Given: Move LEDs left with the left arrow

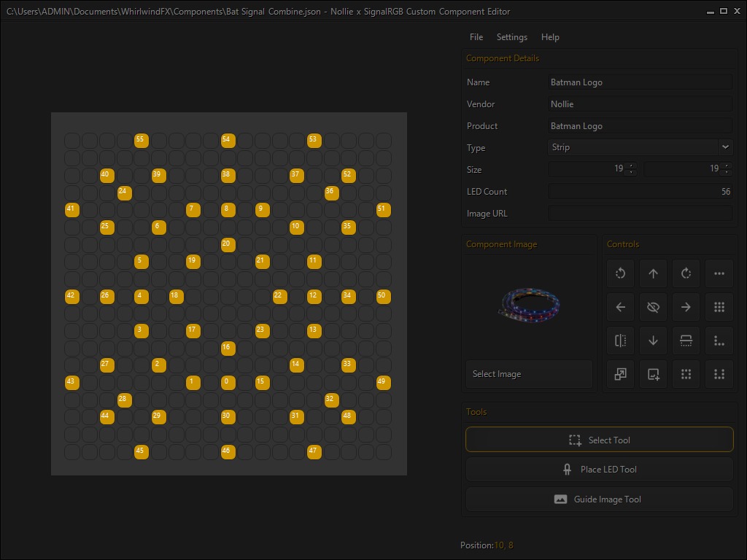Looking at the screenshot, I should coord(620,307).
